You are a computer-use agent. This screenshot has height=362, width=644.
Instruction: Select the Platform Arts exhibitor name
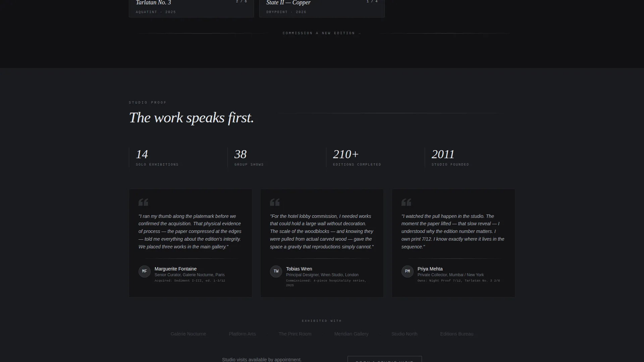[x=242, y=334]
